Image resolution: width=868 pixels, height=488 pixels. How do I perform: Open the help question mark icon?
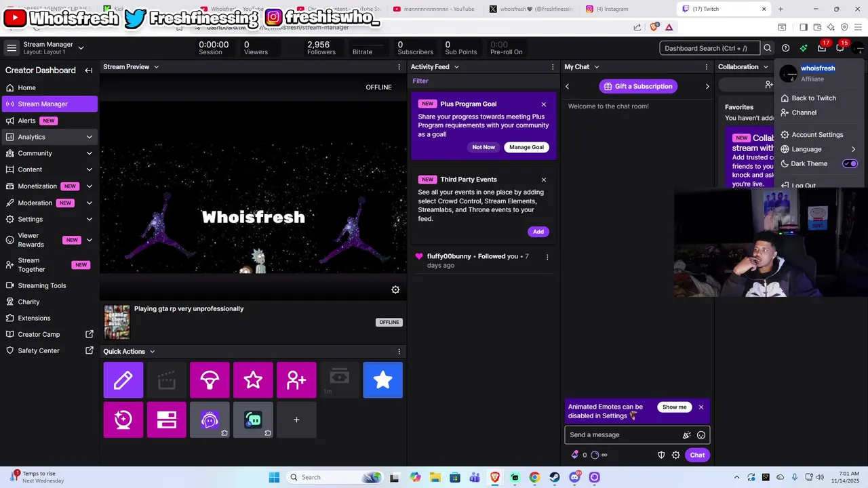pyautogui.click(x=785, y=48)
